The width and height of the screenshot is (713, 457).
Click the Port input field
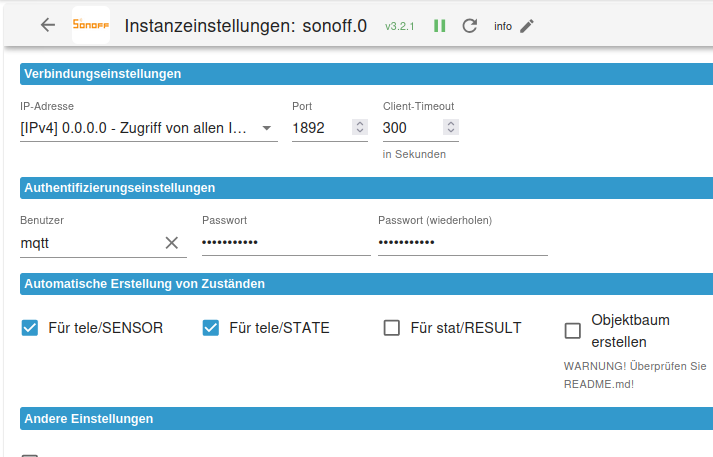320,128
